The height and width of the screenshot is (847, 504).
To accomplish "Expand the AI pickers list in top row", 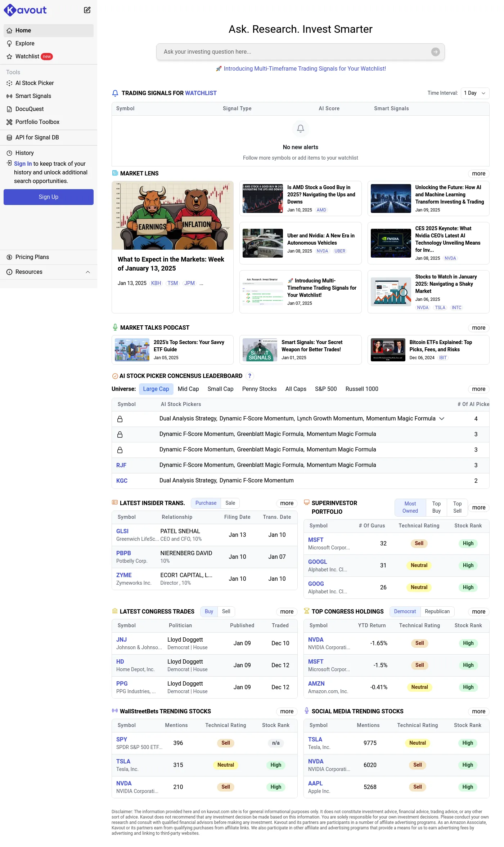I will pyautogui.click(x=442, y=419).
